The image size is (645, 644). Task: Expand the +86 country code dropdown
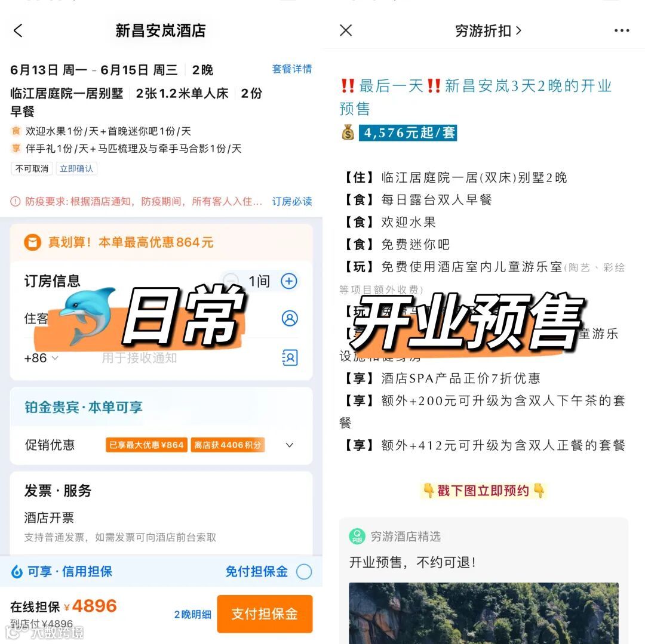click(41, 358)
